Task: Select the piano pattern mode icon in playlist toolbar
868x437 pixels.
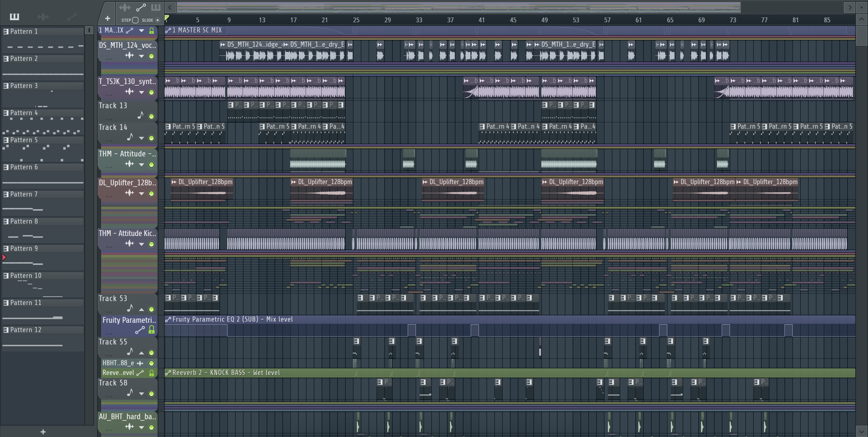Action: (x=156, y=8)
